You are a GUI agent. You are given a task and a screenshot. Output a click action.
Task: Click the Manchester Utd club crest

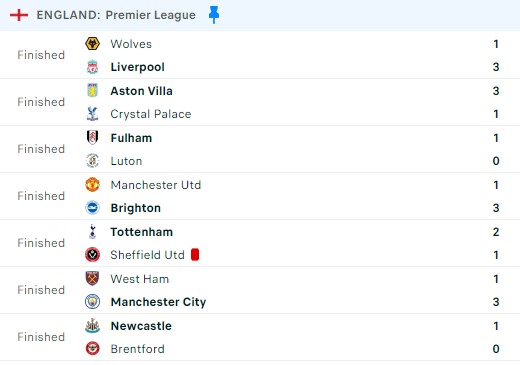tap(92, 185)
